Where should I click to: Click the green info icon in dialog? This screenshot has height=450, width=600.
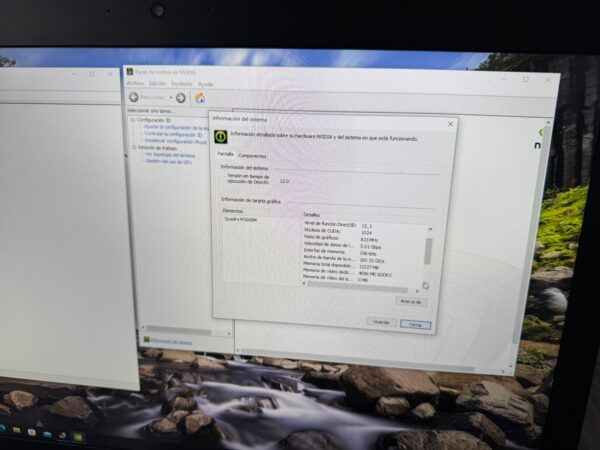tap(220, 137)
